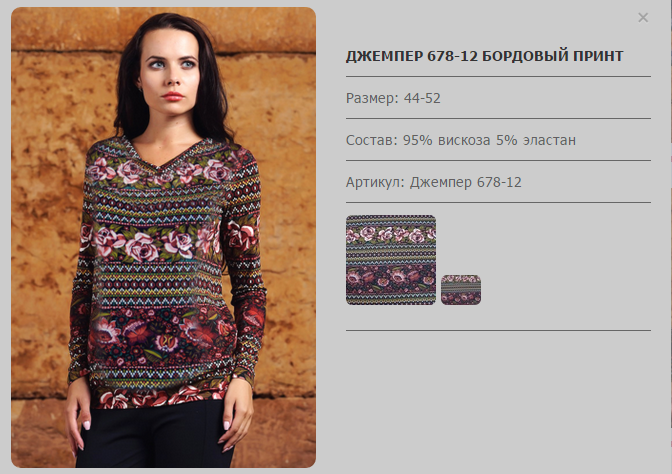Click the empty gray area below the swatches
Screen dimensions: 672x474
(498, 399)
